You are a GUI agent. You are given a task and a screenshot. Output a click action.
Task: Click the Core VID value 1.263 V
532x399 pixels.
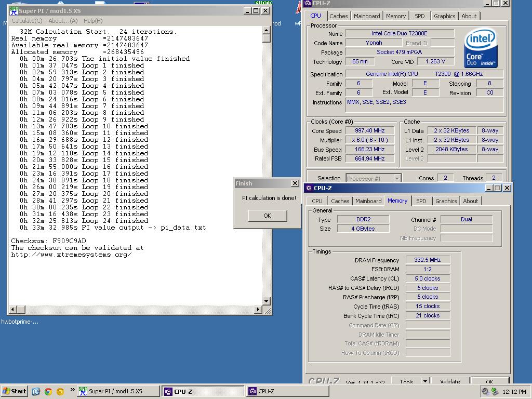(435, 61)
